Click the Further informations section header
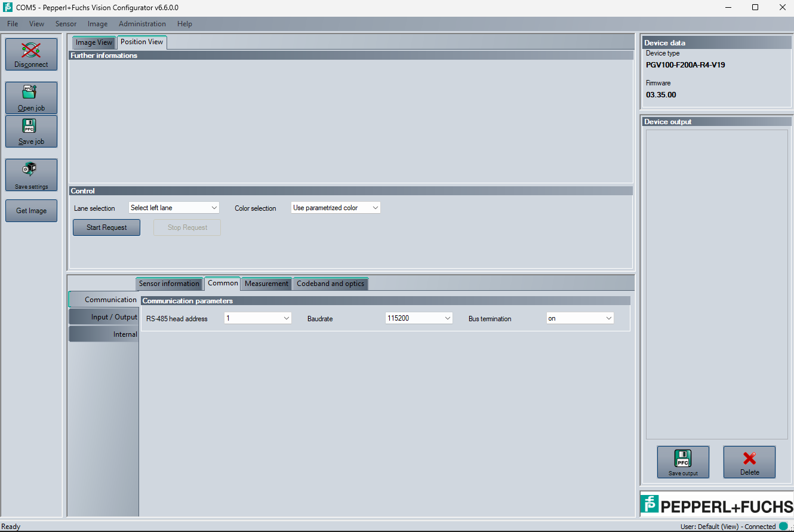794x532 pixels. (351, 56)
